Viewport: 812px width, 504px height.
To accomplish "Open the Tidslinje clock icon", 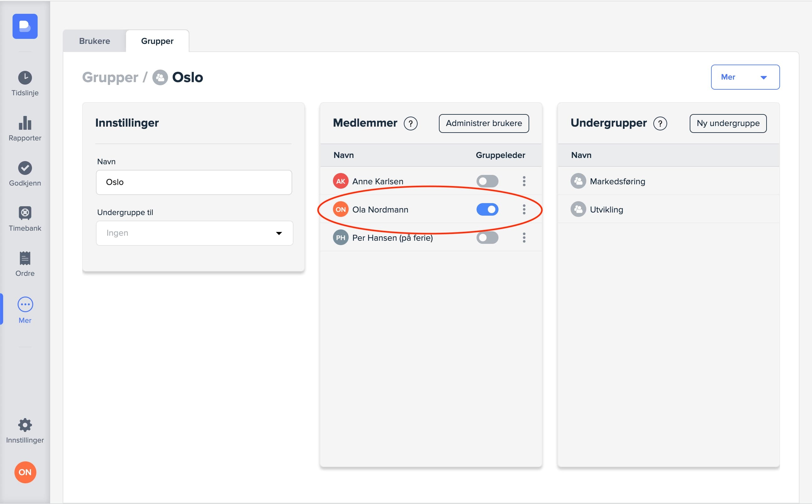I will [25, 78].
